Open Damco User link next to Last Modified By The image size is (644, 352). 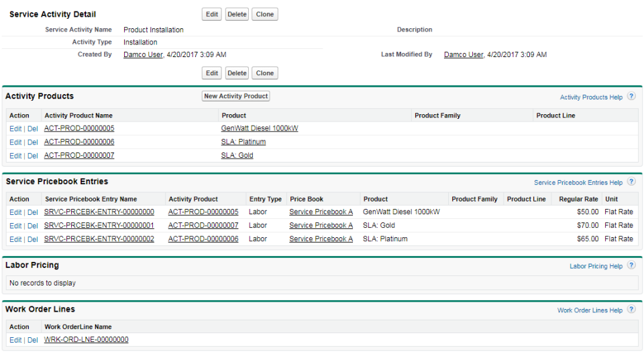click(x=464, y=54)
